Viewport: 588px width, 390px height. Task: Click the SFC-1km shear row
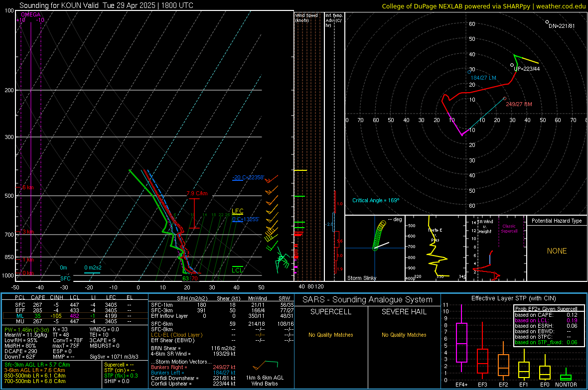[x=222, y=305]
